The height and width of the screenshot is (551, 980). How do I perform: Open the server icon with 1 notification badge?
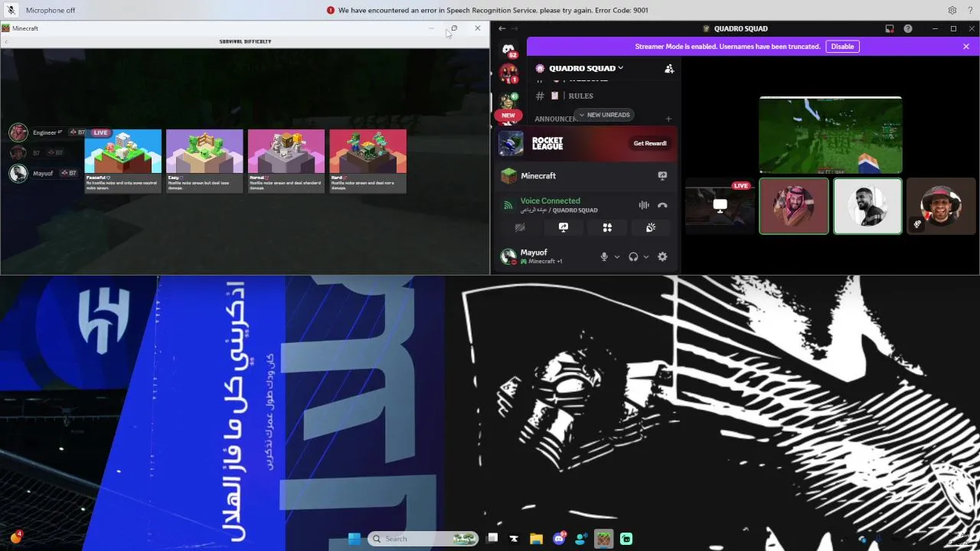tap(508, 73)
